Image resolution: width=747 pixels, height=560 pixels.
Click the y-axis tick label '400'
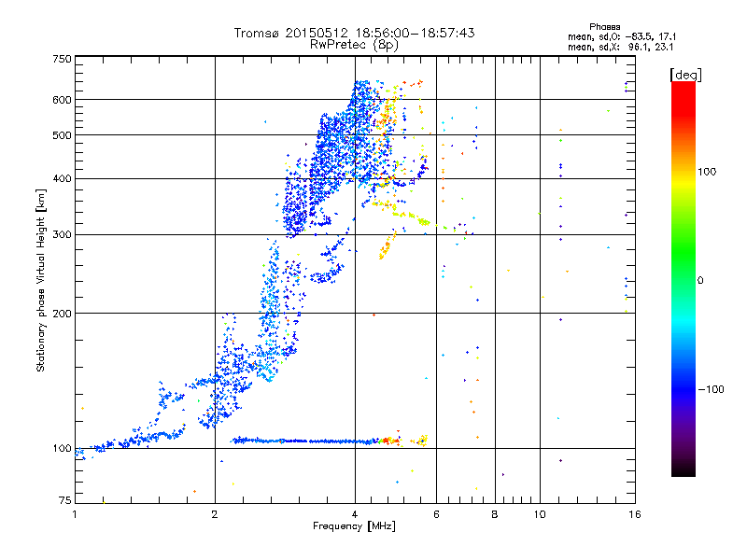[62, 178]
